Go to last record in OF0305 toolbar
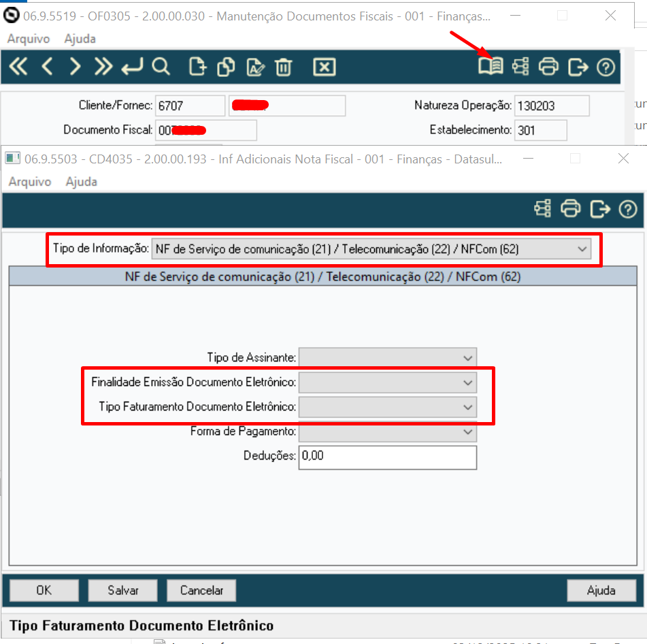The image size is (647, 644). click(x=103, y=67)
